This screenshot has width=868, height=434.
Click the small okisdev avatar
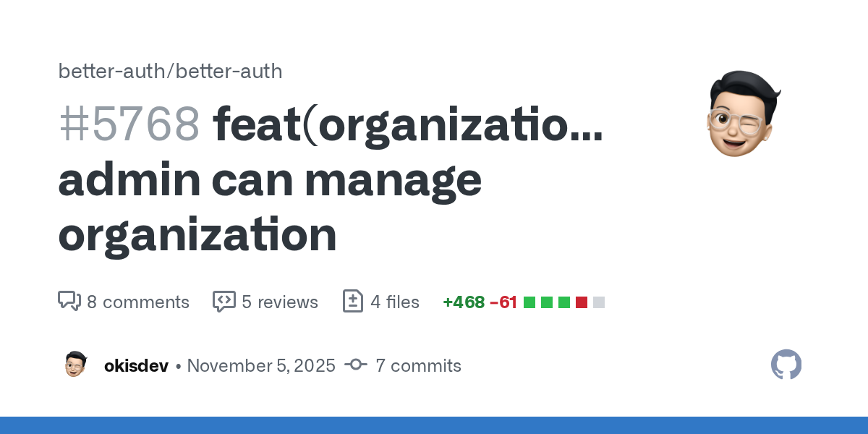tap(75, 365)
